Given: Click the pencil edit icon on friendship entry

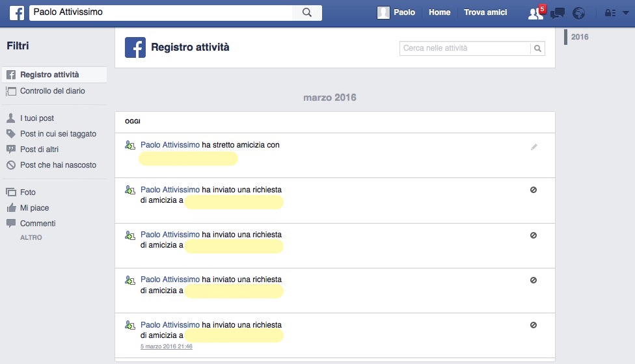Looking at the screenshot, I should click(x=534, y=147).
